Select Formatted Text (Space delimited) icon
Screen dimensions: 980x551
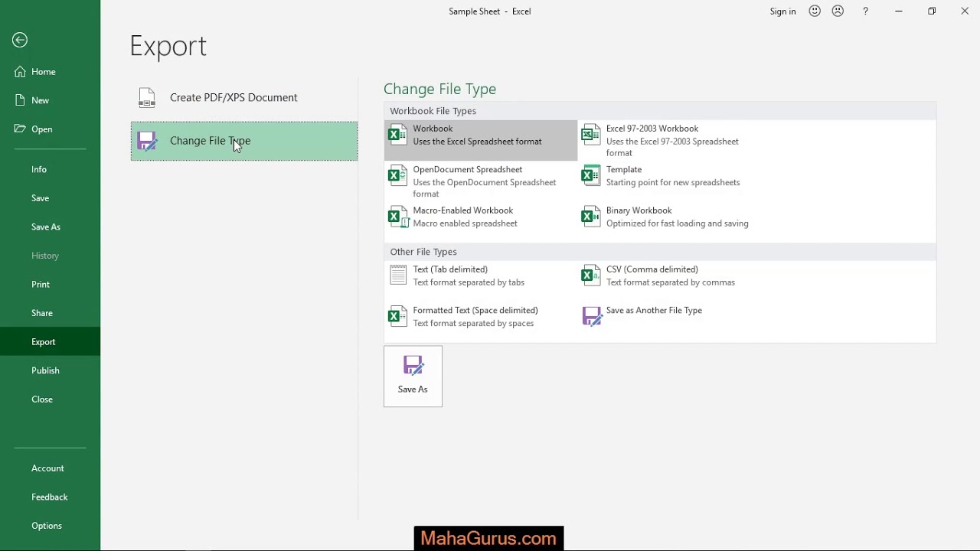tap(397, 316)
